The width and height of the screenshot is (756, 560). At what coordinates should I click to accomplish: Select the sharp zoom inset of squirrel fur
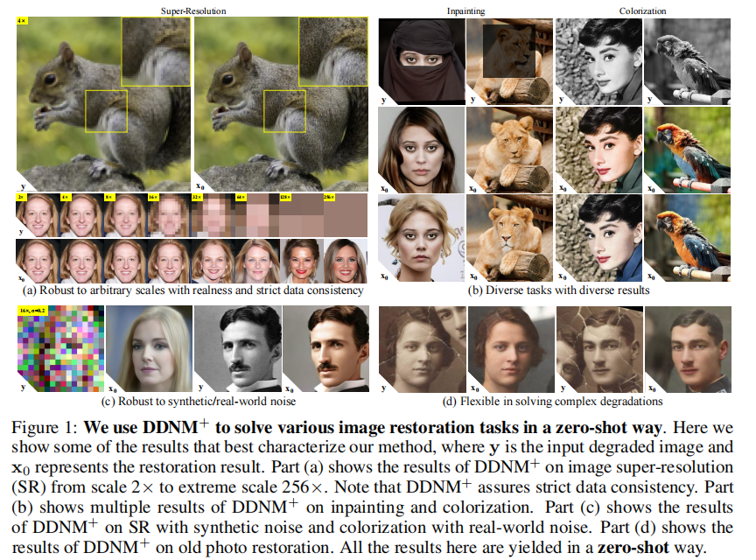coord(333,52)
